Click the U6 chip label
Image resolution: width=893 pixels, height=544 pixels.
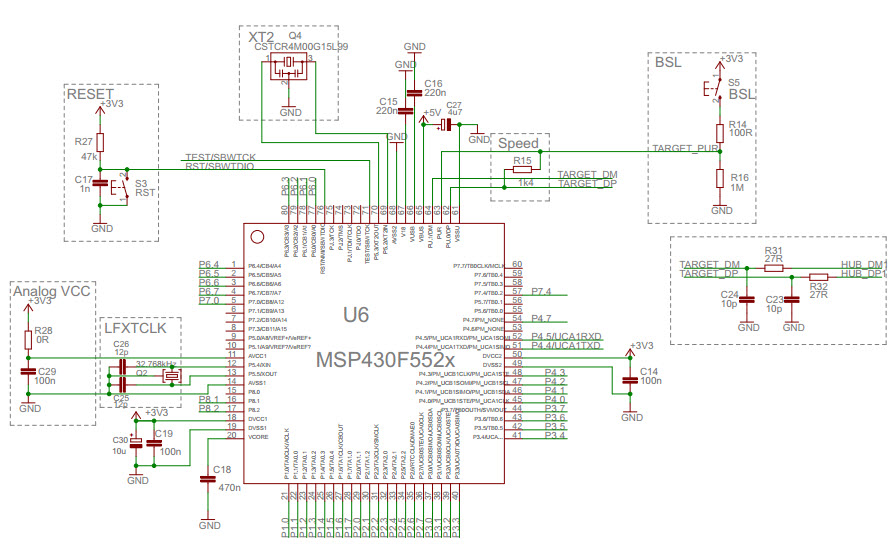point(356,315)
